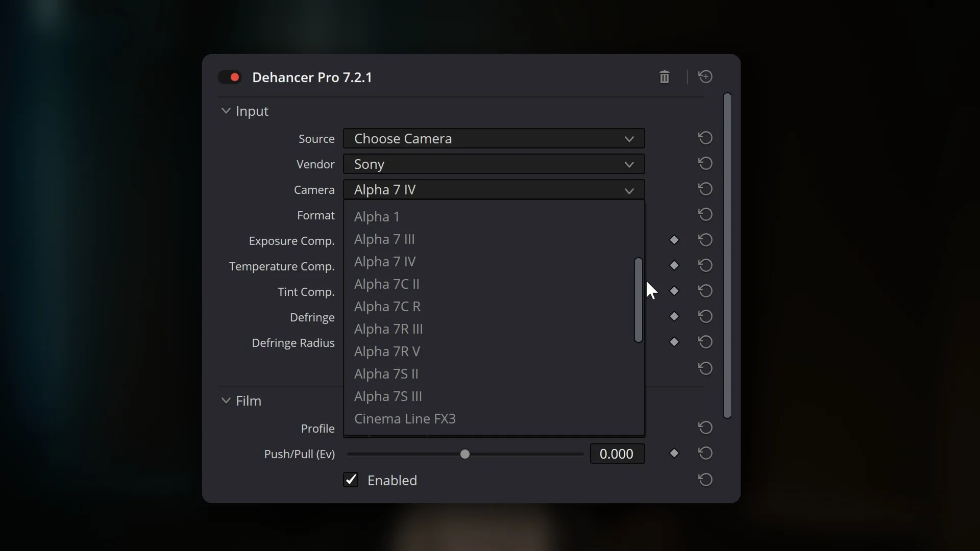Open the Vendor dropdown showing Sony
The image size is (980, 551).
click(x=494, y=164)
